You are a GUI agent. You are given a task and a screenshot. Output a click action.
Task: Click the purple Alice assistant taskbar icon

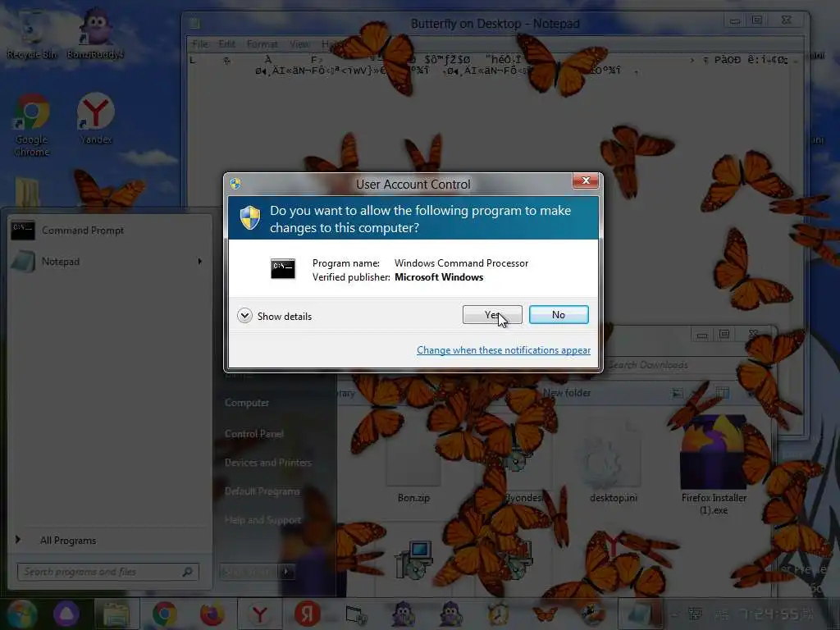[66, 614]
